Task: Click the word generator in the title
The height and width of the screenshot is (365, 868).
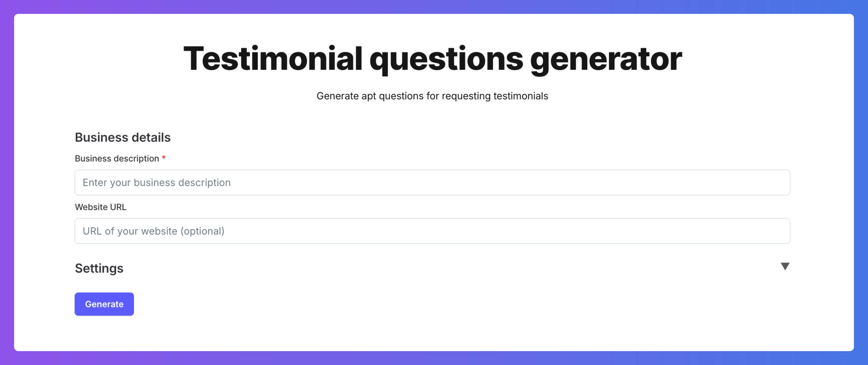Action: coord(606,59)
